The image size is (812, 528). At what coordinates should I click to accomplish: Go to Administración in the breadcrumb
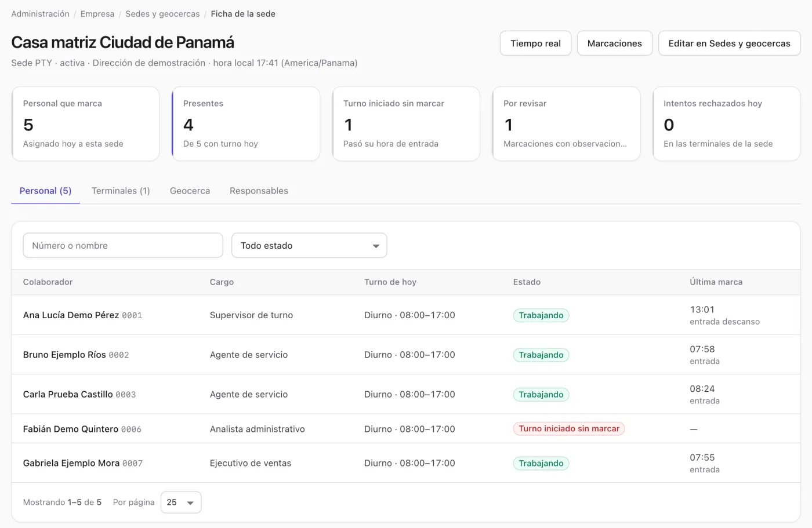[40, 14]
